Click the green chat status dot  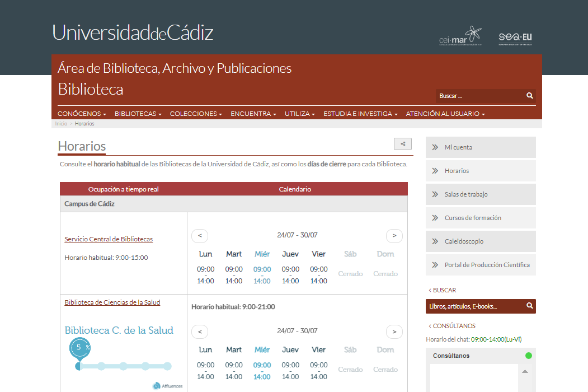click(x=528, y=356)
